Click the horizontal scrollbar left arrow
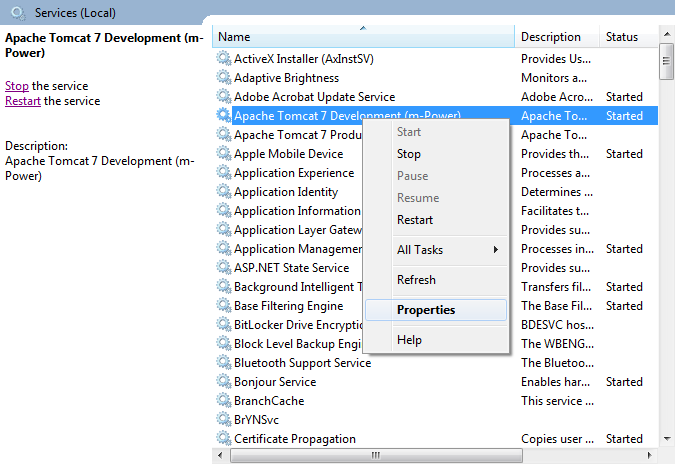 220,455
